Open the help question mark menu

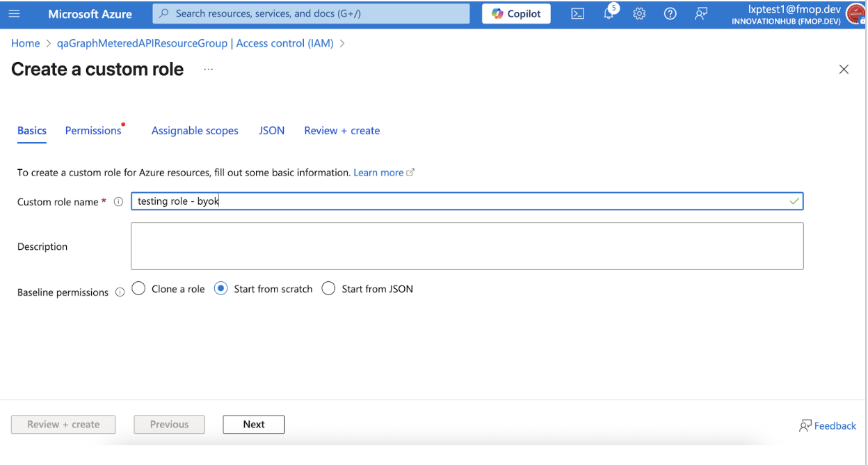pos(670,14)
